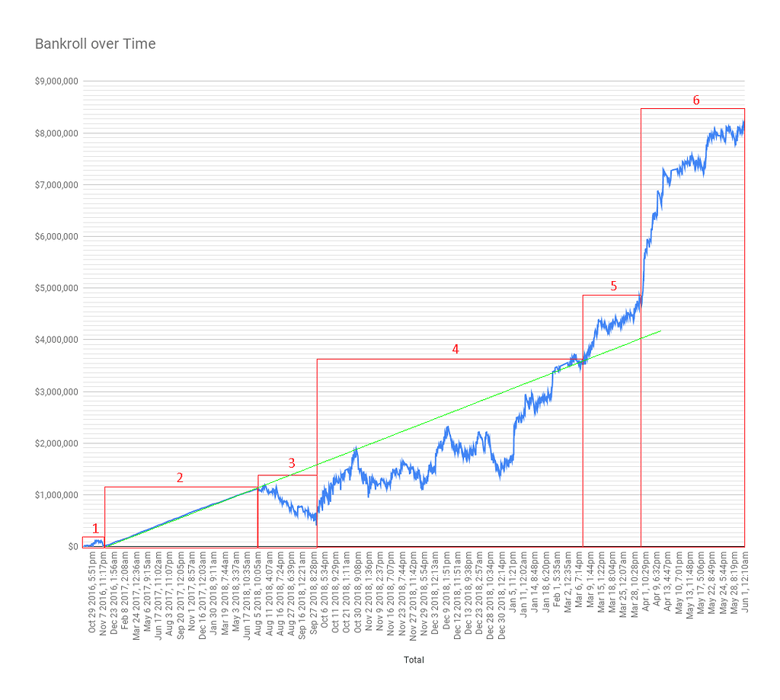Click the "Mar 24 2017, 12:36am" date label
780x700 pixels.
point(136,596)
